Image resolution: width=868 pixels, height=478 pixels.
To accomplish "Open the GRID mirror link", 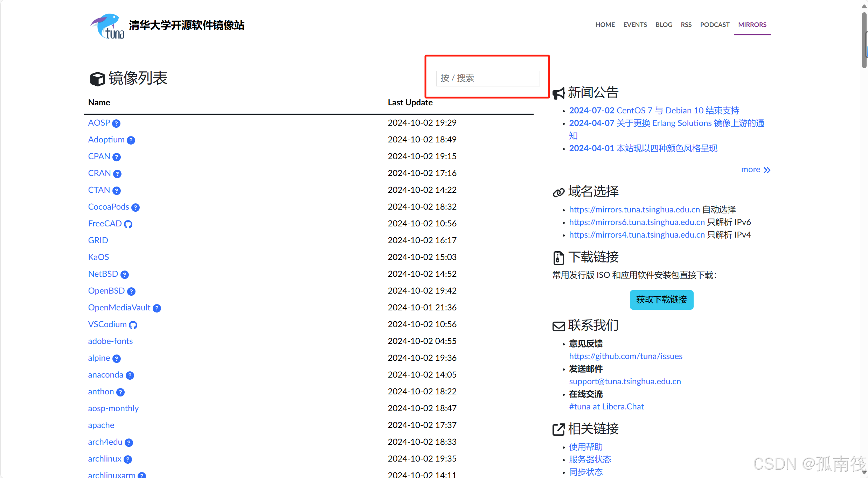I will click(98, 240).
